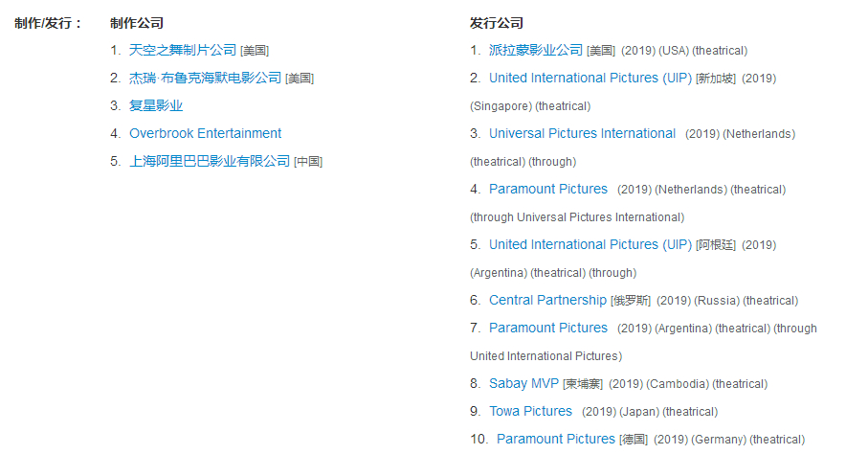This screenshot has height=454, width=868.
Task: Open the Universal Pictures International link
Action: (582, 133)
